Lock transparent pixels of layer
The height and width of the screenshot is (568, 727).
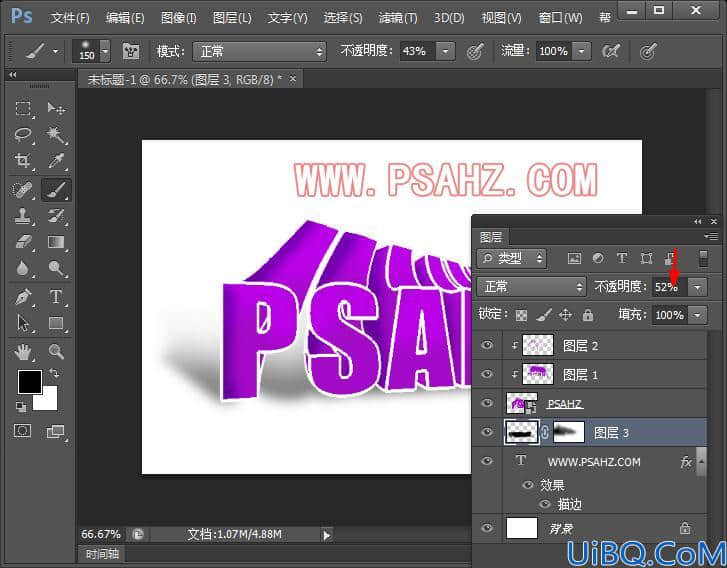[x=521, y=316]
